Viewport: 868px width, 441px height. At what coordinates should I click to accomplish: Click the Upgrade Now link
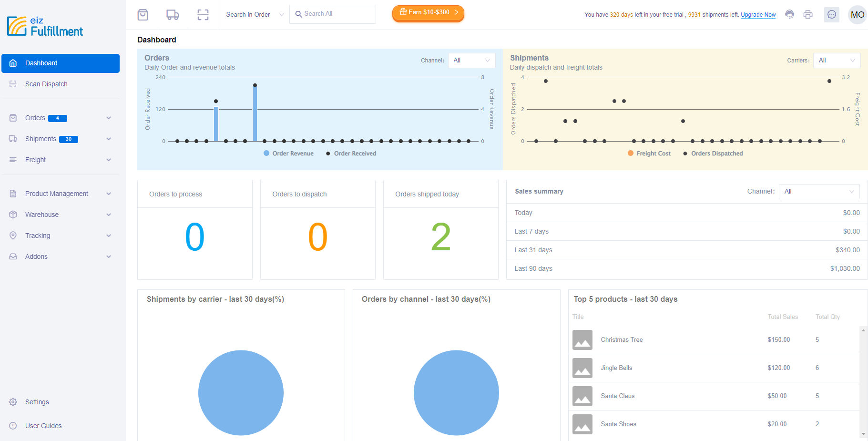coord(757,15)
